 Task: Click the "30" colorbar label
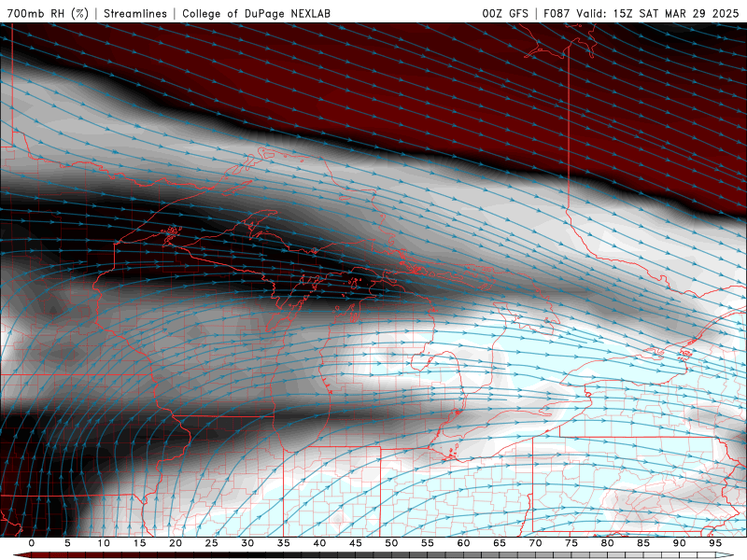click(247, 543)
